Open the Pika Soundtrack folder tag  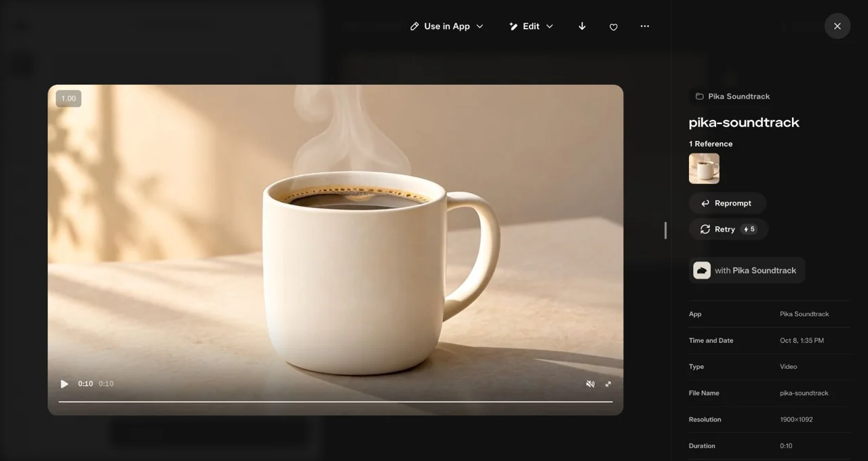[732, 96]
